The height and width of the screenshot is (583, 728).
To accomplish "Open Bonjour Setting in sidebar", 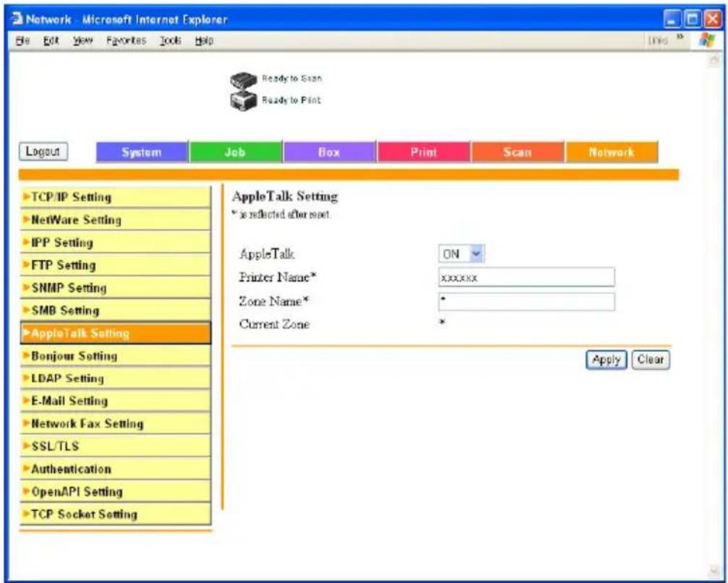I will (x=116, y=356).
